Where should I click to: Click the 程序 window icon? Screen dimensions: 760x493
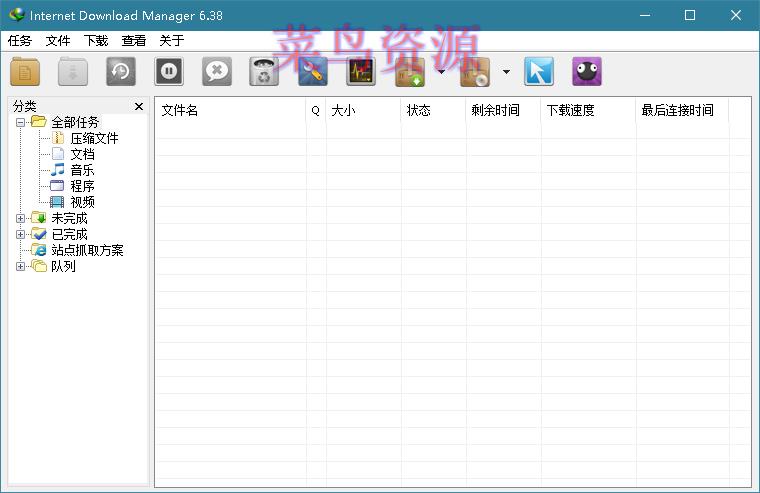57,186
